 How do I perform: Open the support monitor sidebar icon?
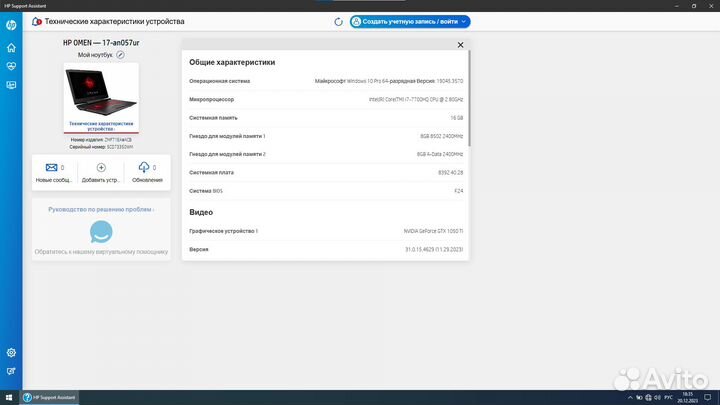click(11, 85)
